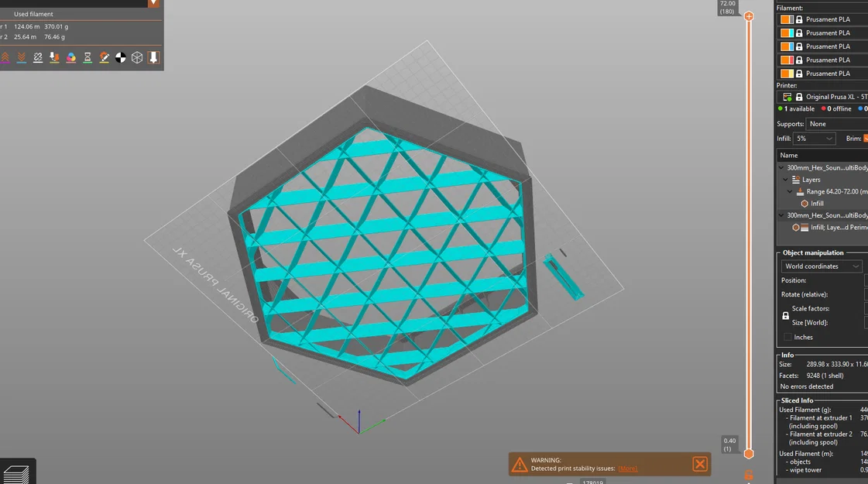
Task: Toggle the highlighted legend visibility icon
Action: pos(153,57)
